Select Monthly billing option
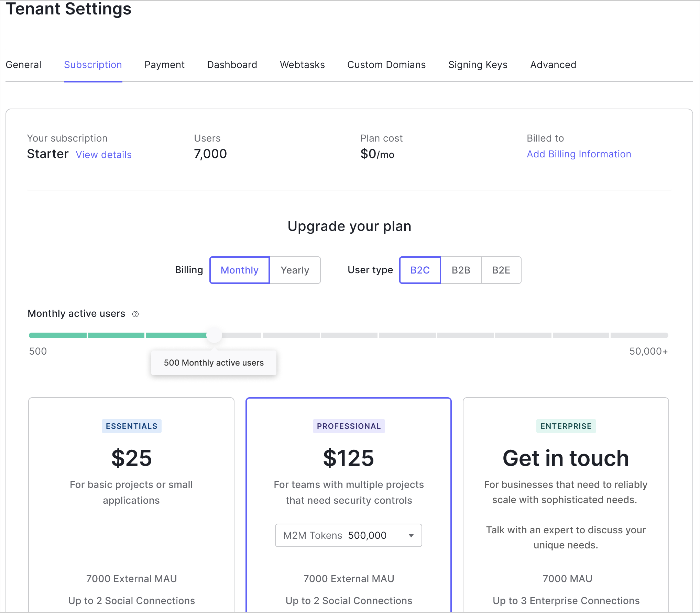Screen dimensions: 700x613 coord(240,270)
